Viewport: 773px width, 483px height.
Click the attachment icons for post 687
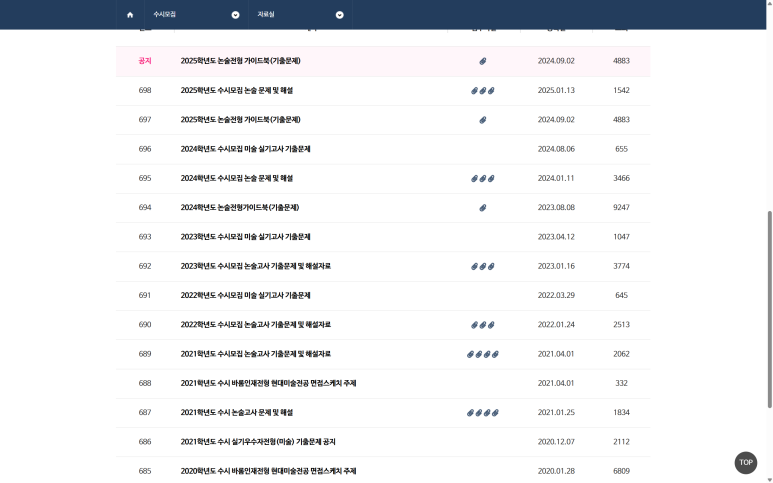point(483,412)
